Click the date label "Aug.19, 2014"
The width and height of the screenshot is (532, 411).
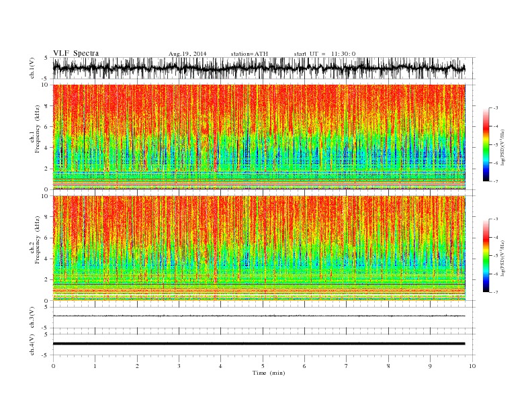tap(187, 54)
